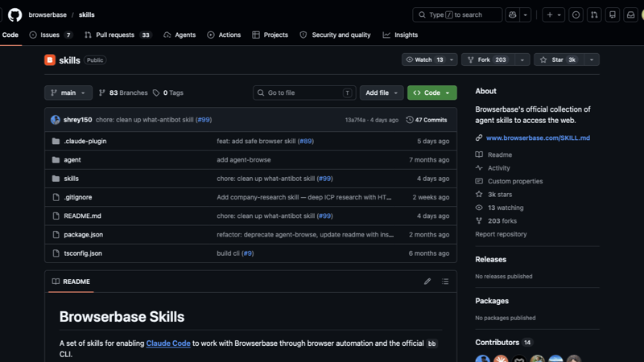Toggle the Watch button
644x362 pixels.
point(425,60)
